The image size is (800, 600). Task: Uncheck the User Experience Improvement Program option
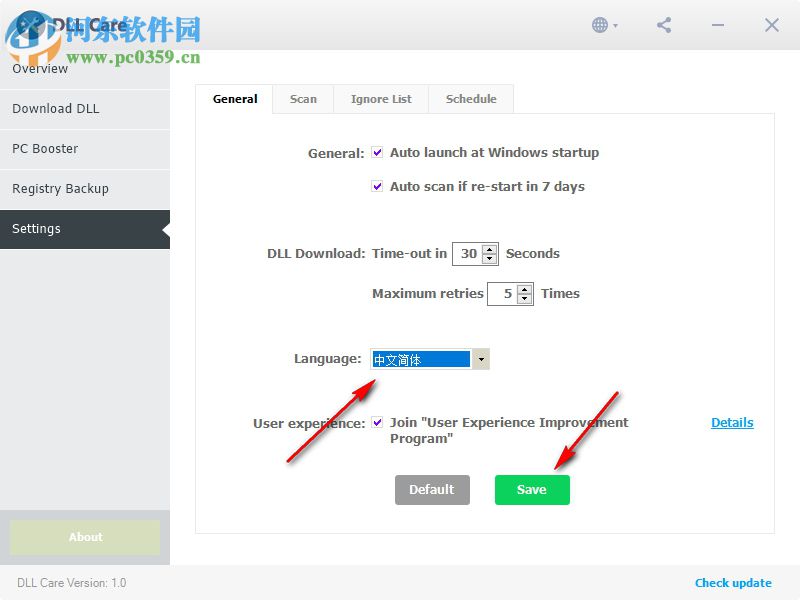pos(377,422)
